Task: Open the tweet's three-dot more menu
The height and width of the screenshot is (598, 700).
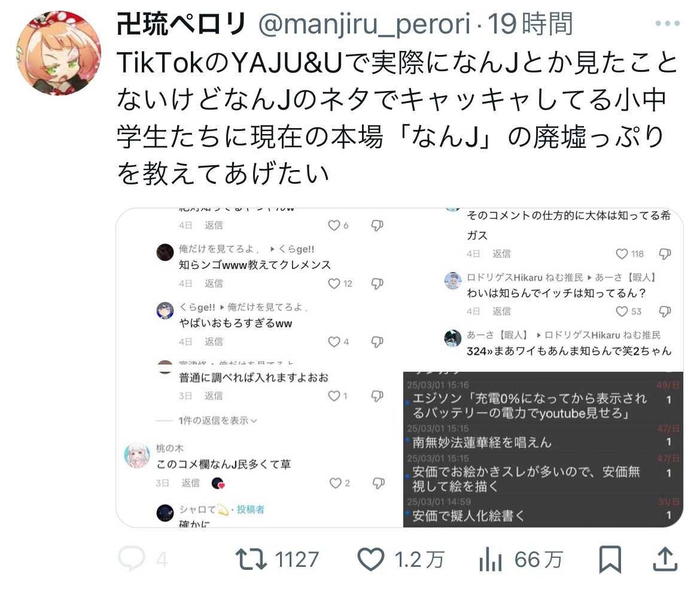Action: click(667, 24)
